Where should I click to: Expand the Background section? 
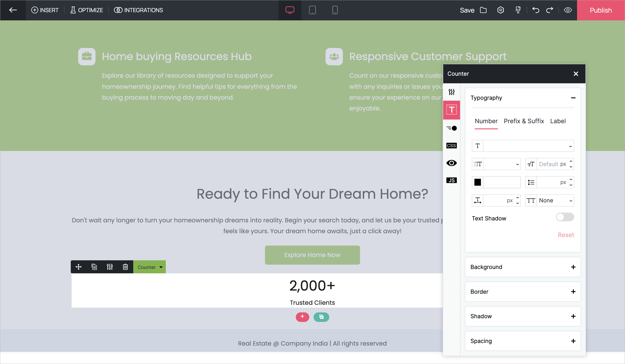pos(523,267)
